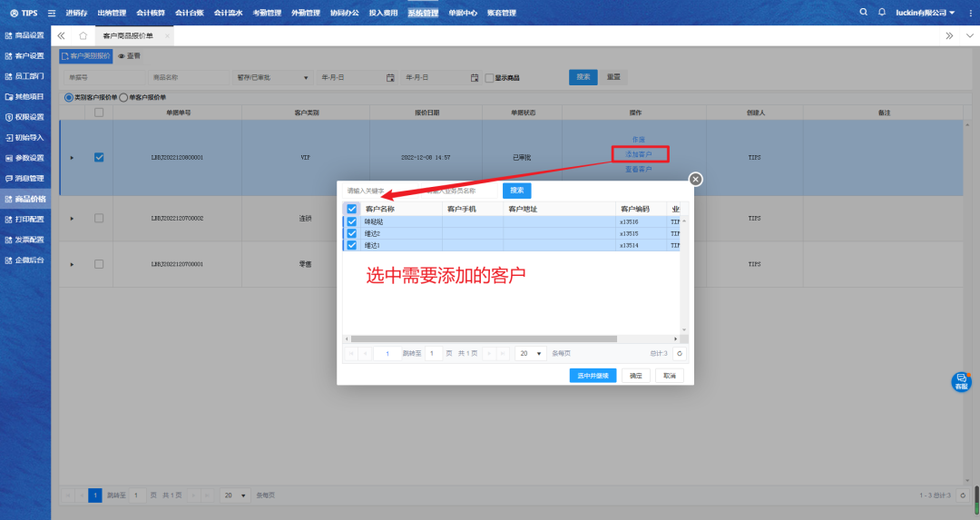The image size is (980, 520).
Task: Uncheck the checkbox for customer 维达2
Action: (352, 233)
